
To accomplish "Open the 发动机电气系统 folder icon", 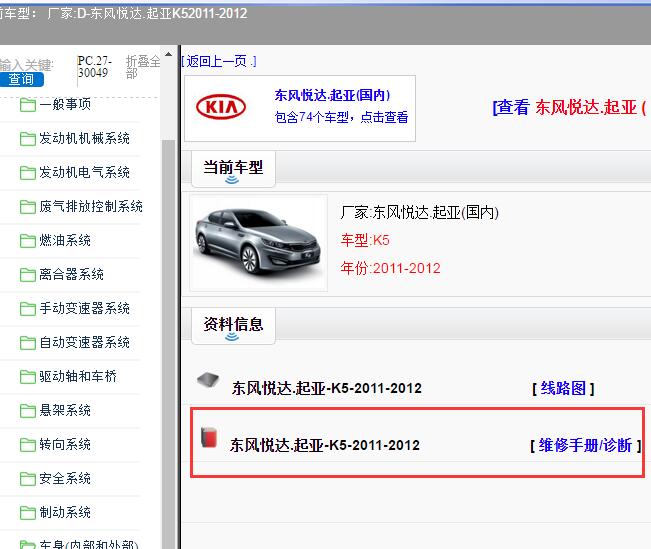I will pos(27,173).
